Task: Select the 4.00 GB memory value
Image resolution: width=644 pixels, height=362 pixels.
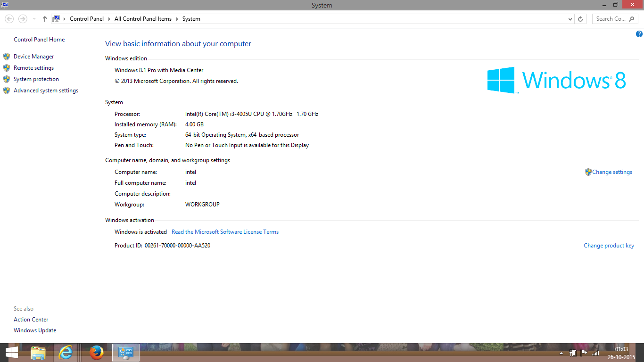Action: (x=194, y=124)
